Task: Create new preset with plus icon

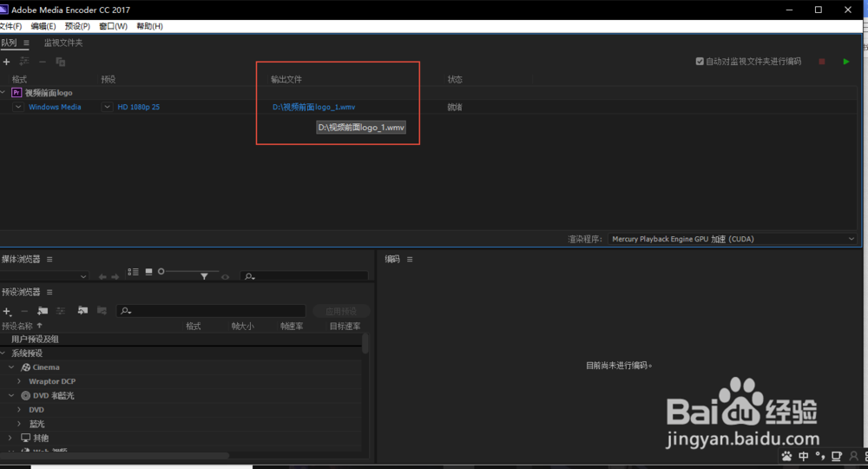Action: pyautogui.click(x=7, y=311)
